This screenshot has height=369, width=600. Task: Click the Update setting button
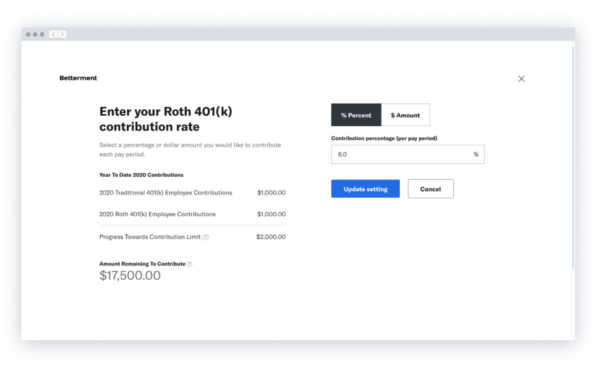365,189
